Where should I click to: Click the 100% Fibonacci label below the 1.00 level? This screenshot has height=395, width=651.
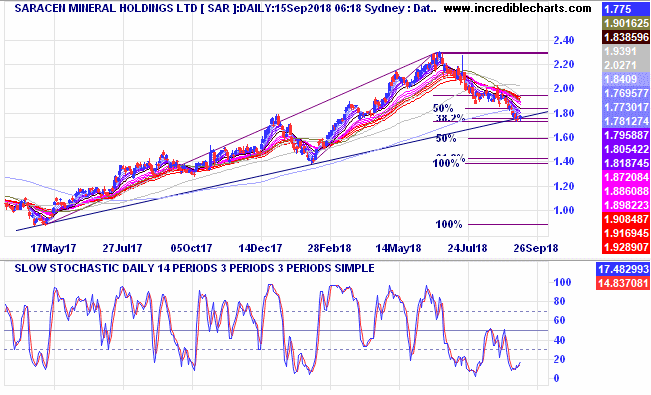tap(449, 224)
